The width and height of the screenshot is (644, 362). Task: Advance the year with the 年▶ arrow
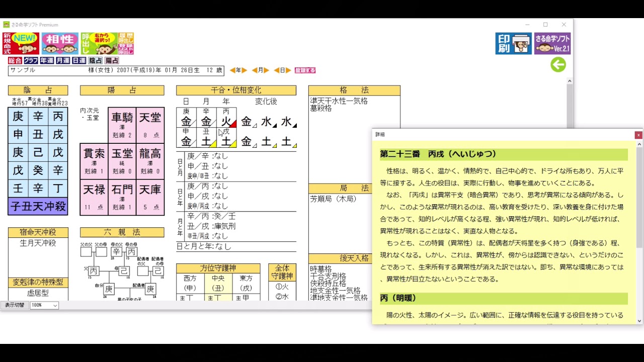(x=245, y=70)
